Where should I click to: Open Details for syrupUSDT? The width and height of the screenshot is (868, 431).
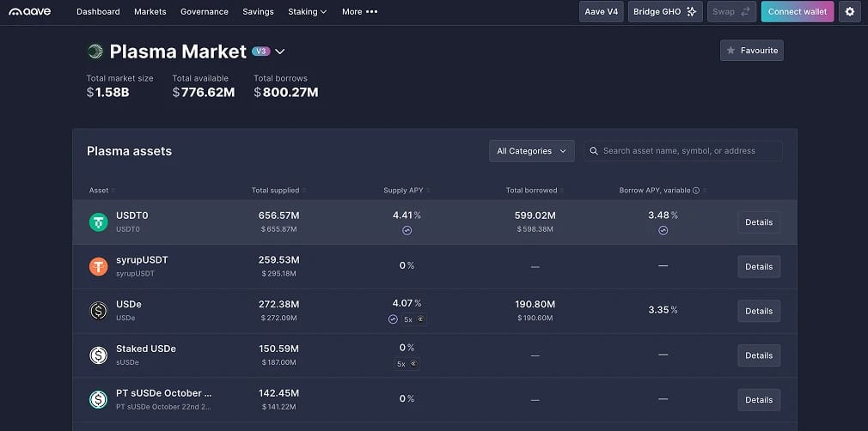pos(759,267)
